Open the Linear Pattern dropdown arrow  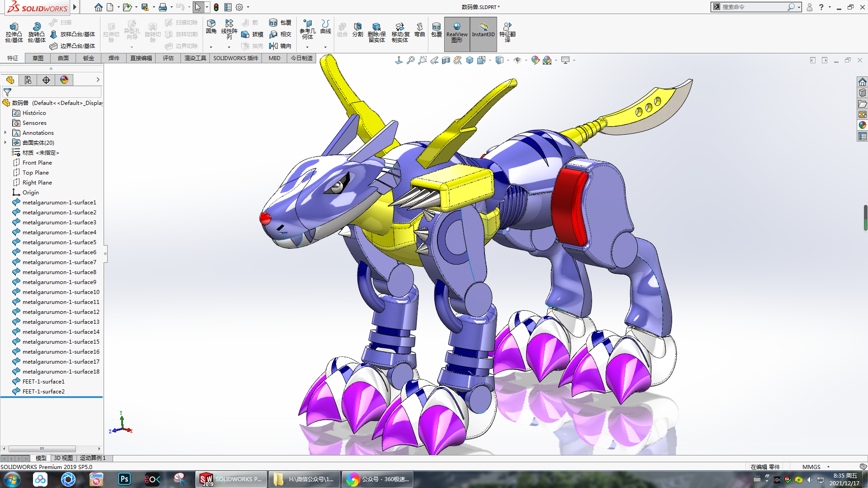click(229, 47)
